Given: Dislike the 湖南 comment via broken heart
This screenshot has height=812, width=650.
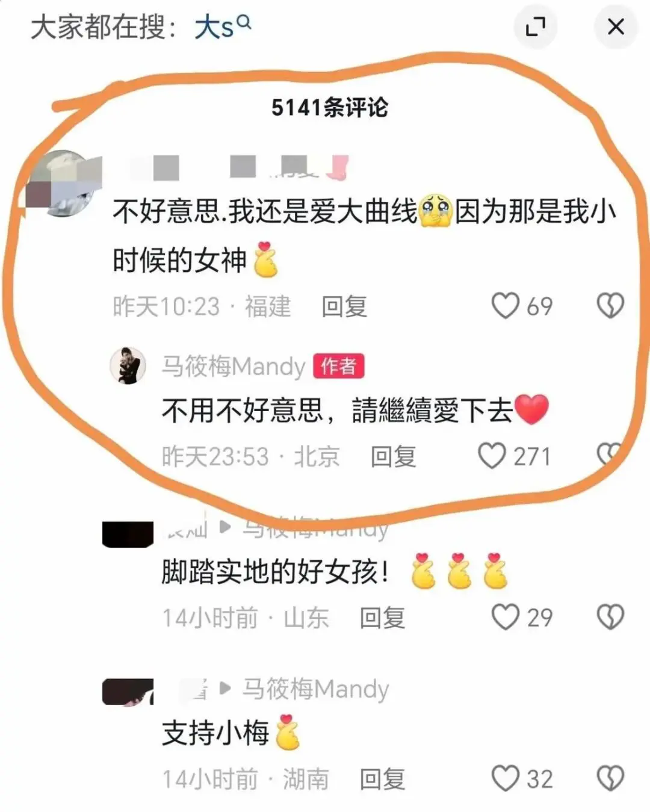Looking at the screenshot, I should point(610,778).
